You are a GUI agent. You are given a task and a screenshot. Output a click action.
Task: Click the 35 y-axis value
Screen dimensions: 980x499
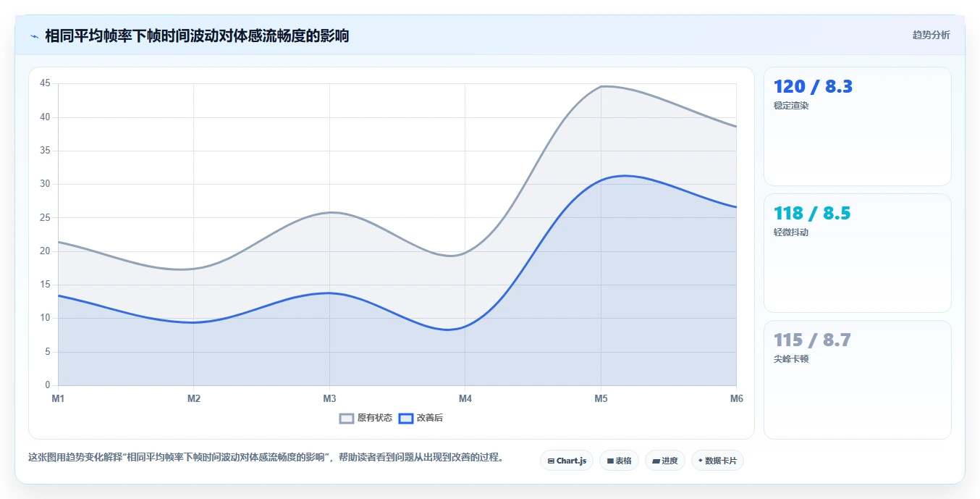tap(45, 151)
